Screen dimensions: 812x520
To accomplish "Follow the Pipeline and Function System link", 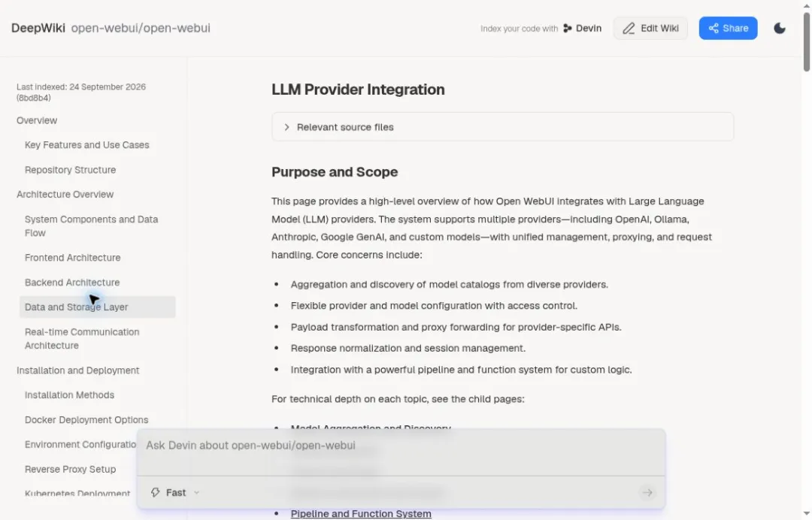I will click(361, 513).
